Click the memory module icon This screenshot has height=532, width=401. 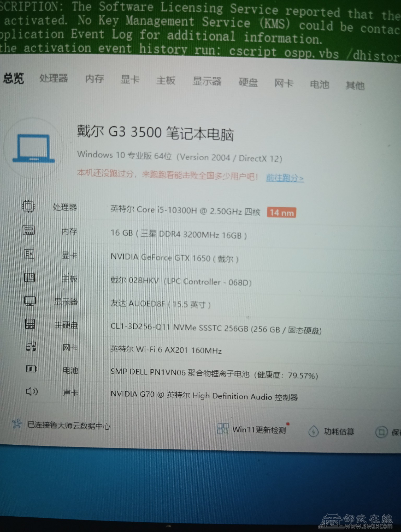[x=28, y=230]
